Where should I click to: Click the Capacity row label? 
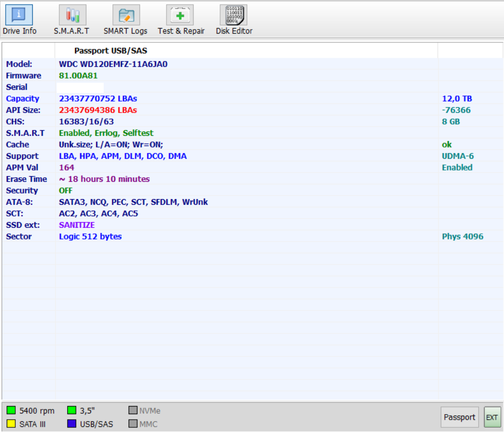pos(22,99)
